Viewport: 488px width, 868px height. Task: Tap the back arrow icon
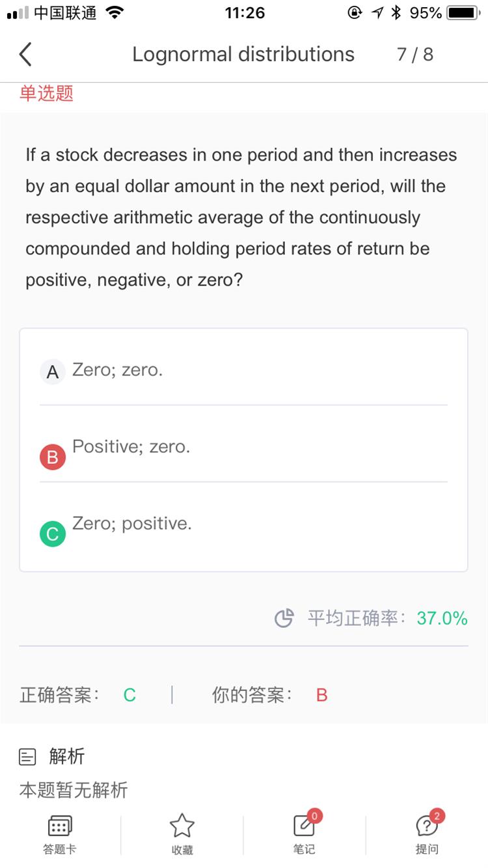pos(25,55)
